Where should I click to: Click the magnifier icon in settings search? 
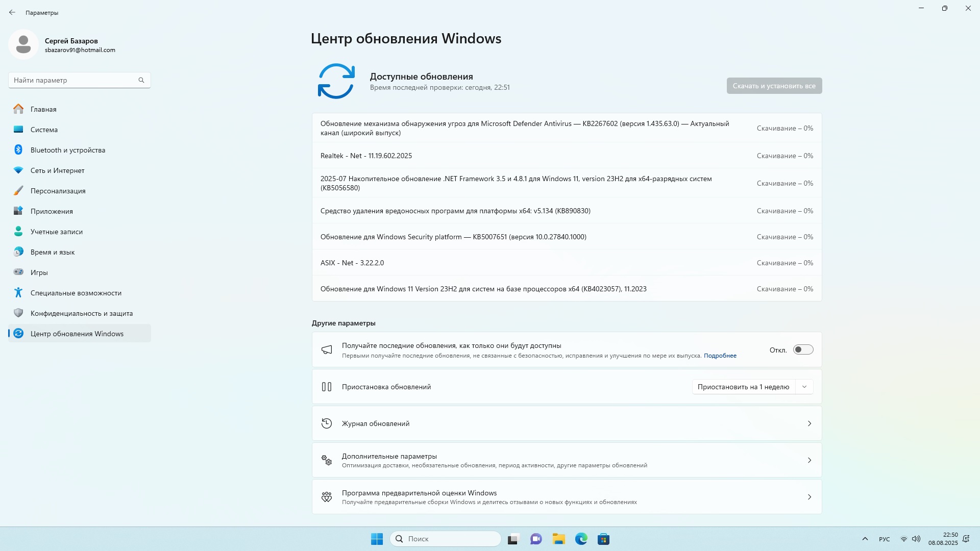tap(141, 80)
